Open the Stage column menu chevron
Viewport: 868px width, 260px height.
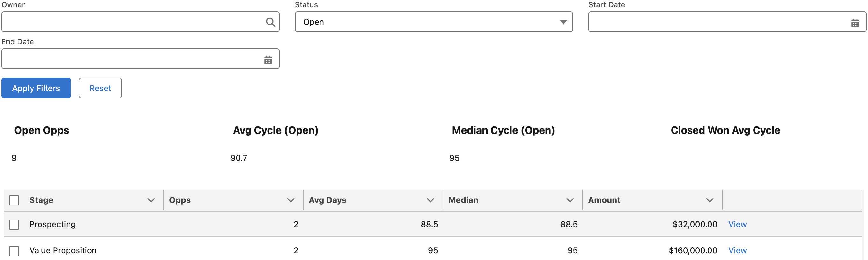pyautogui.click(x=151, y=200)
